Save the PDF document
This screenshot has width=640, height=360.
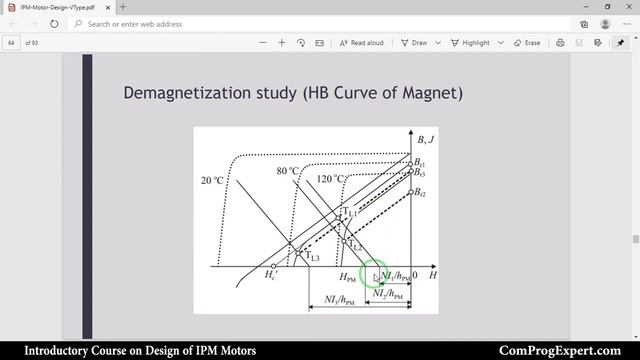click(x=579, y=43)
